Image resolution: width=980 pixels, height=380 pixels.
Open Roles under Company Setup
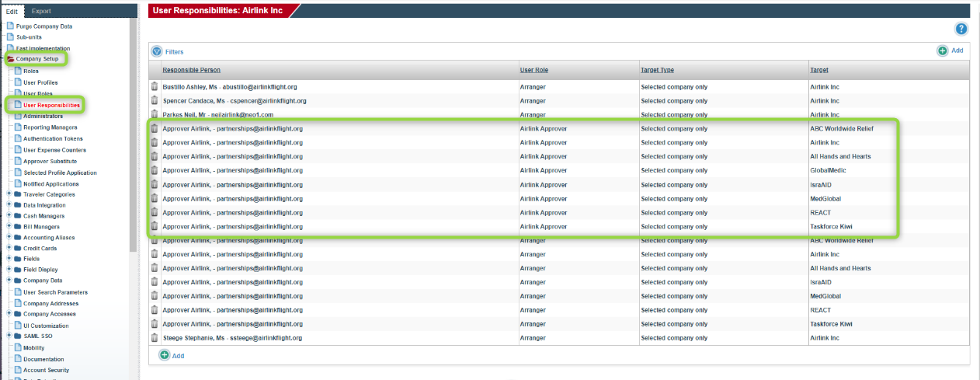point(31,71)
